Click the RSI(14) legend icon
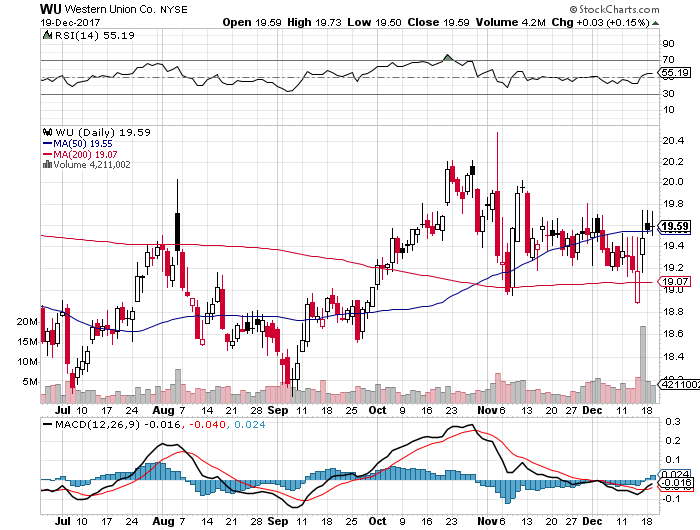 click(x=47, y=35)
